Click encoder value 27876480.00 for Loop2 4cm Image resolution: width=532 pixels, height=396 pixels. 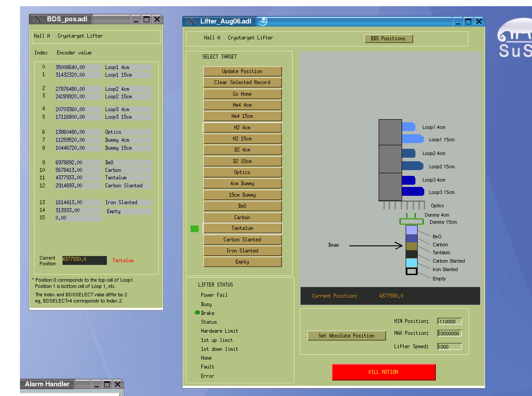pos(78,89)
